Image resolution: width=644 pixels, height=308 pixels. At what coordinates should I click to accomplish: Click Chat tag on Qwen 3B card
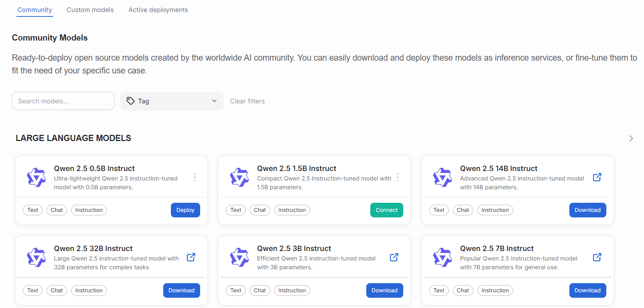[x=260, y=290]
